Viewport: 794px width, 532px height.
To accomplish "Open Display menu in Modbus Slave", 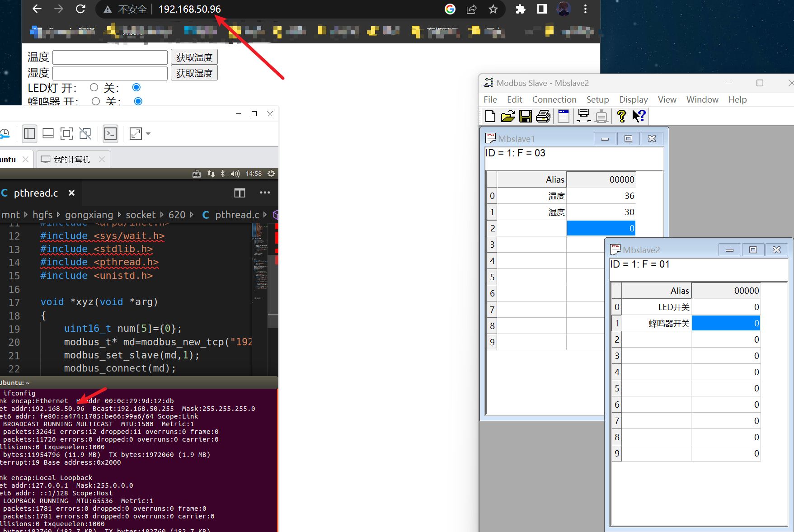I will tap(633, 99).
